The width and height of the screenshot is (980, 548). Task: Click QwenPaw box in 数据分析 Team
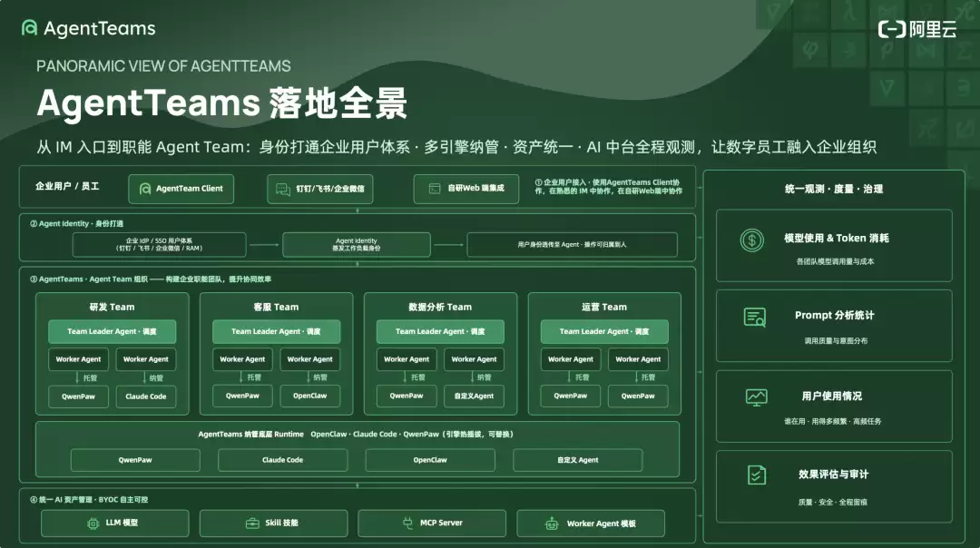click(x=407, y=396)
